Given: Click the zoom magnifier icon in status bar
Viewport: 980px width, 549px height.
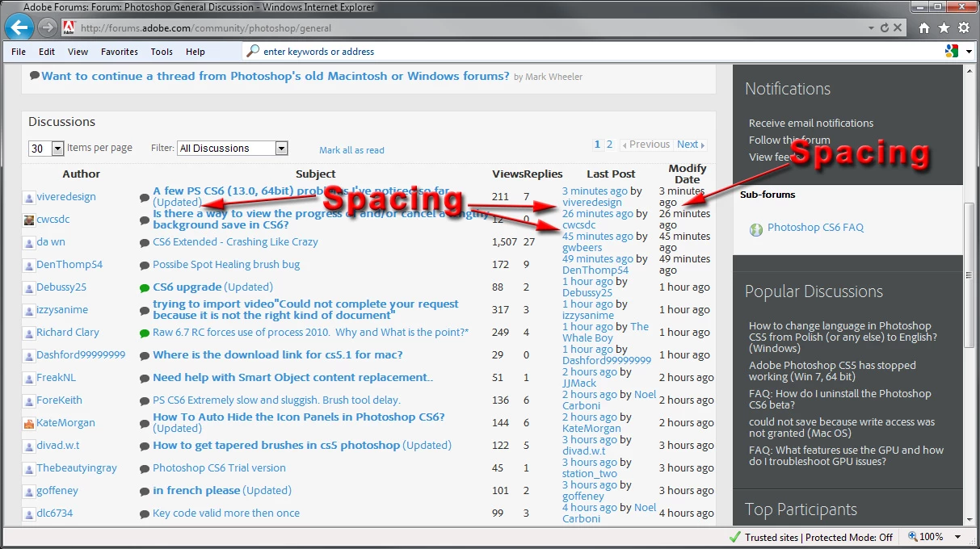Looking at the screenshot, I should pyautogui.click(x=913, y=537).
